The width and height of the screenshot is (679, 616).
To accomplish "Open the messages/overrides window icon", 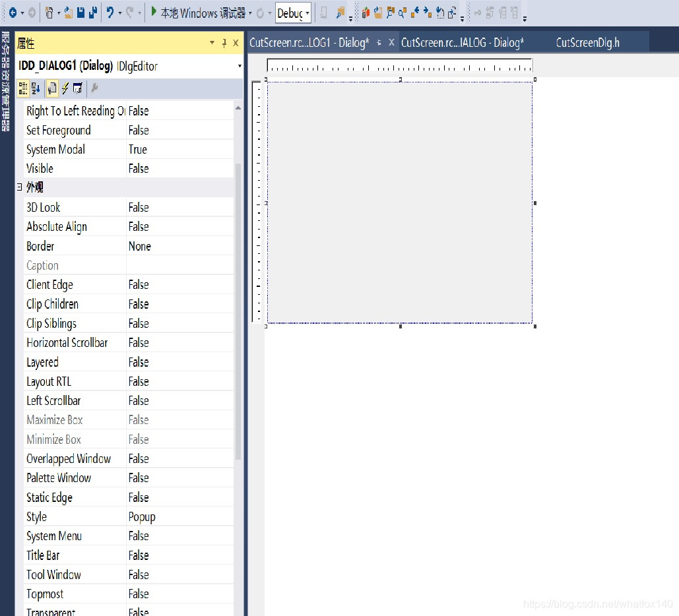I will pyautogui.click(x=77, y=88).
